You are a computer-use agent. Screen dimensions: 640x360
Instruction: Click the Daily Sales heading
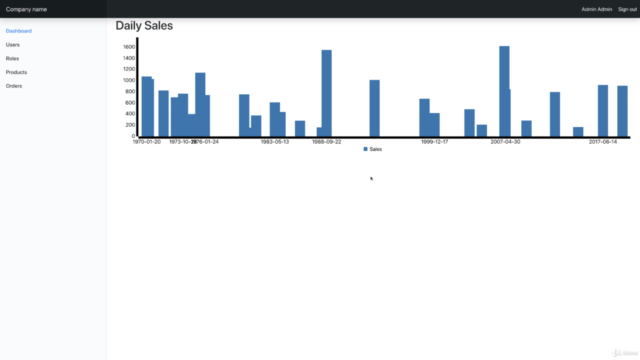tap(144, 26)
